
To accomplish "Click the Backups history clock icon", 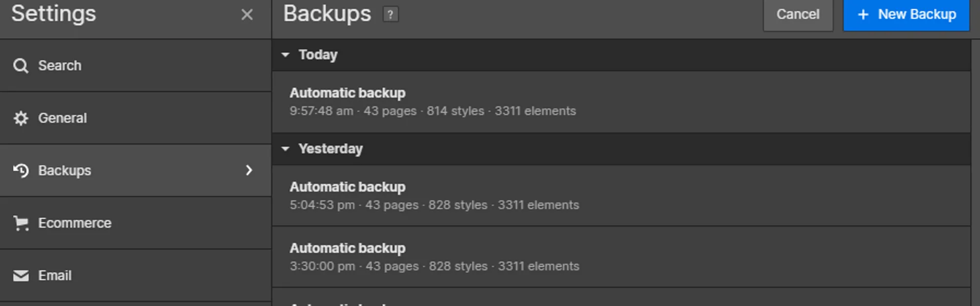I will (x=21, y=171).
